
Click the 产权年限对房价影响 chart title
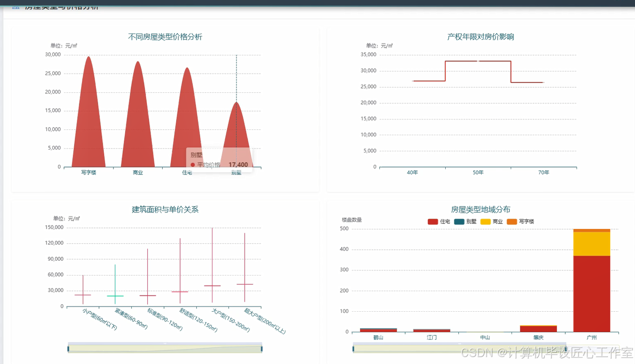[x=480, y=37]
